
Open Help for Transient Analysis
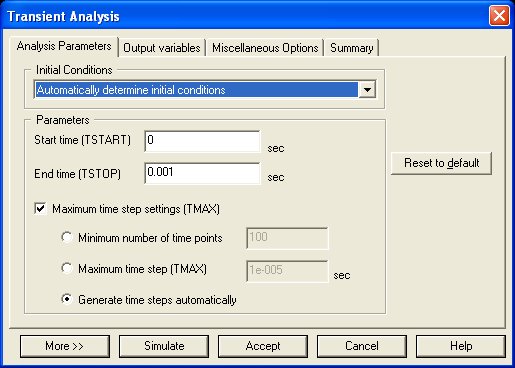[461, 346]
